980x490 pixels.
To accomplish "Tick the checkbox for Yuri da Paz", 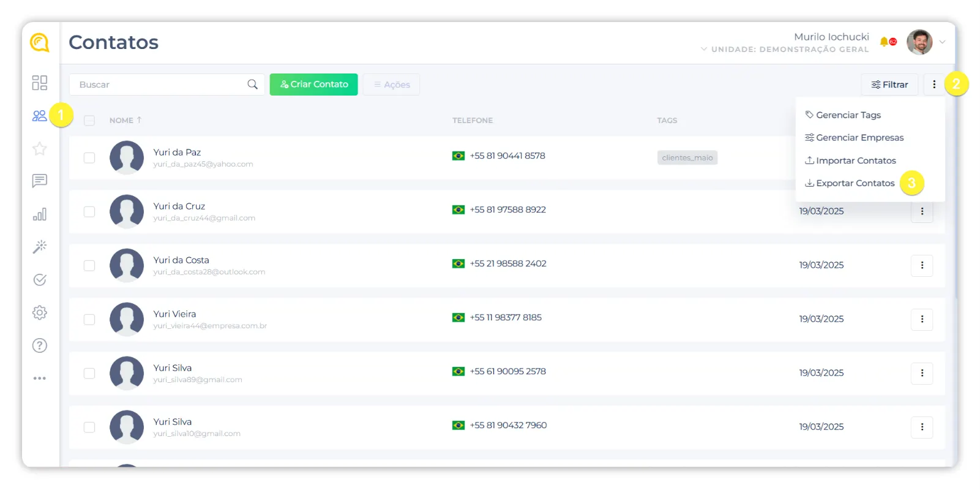I will pyautogui.click(x=89, y=158).
